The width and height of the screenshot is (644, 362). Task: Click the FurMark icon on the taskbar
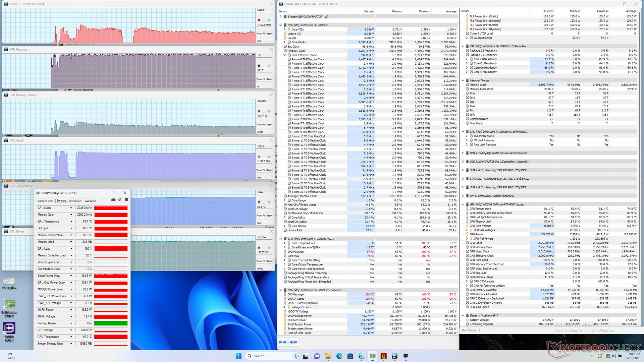tap(384, 356)
